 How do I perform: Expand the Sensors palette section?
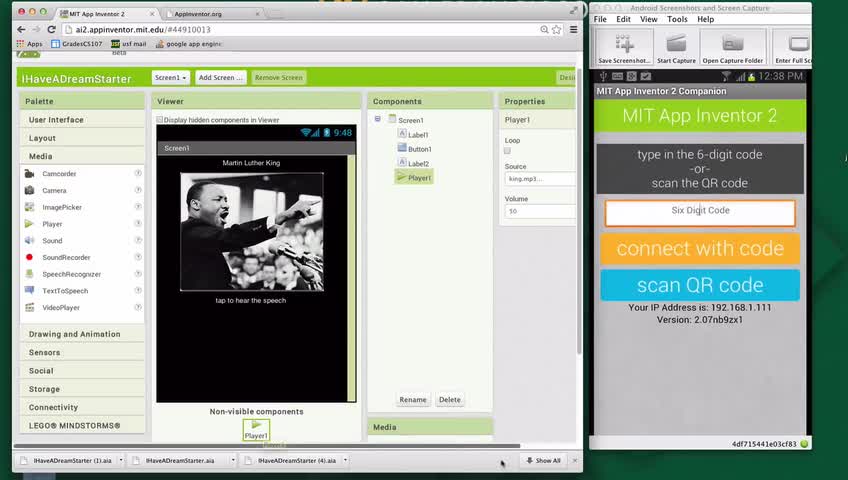tap(83, 352)
